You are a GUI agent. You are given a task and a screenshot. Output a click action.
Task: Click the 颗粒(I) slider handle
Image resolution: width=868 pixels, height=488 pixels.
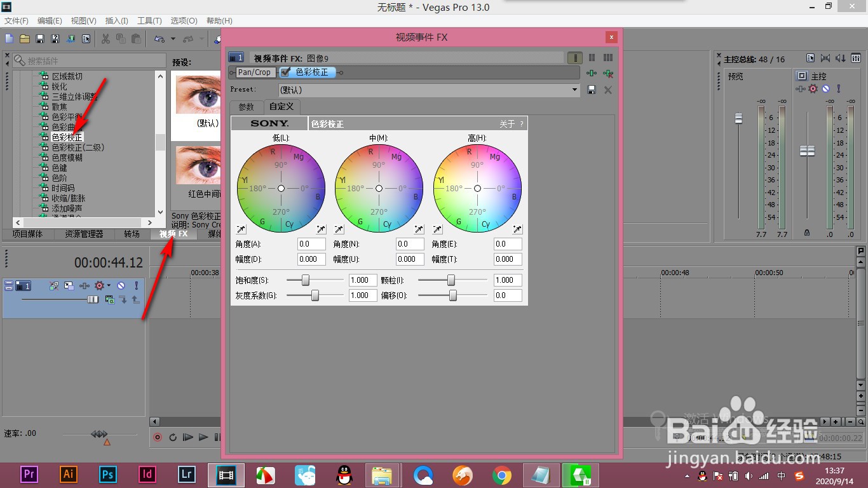coord(451,280)
